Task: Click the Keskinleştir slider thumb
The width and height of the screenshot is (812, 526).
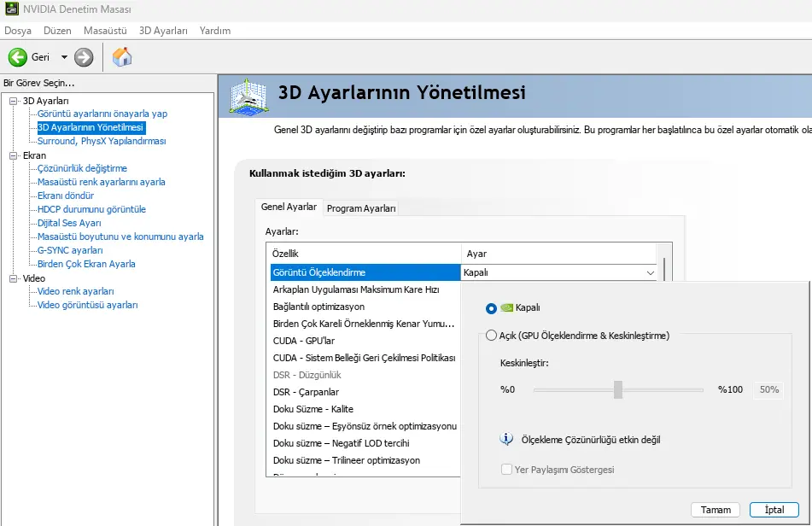Action: pyautogui.click(x=618, y=390)
